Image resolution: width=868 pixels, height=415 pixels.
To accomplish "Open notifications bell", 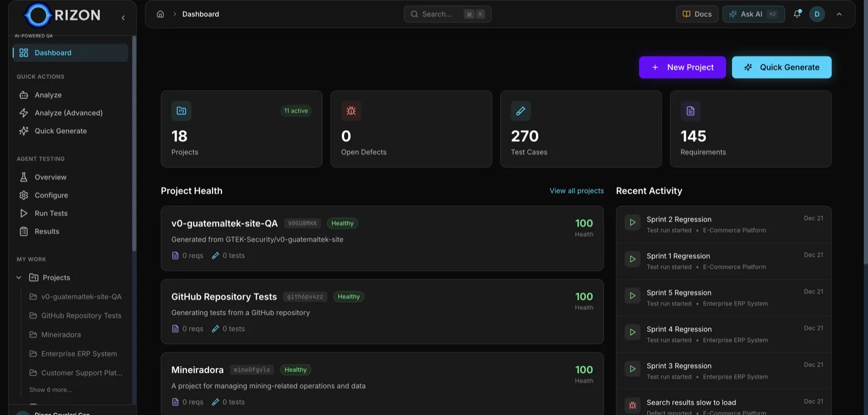I will 797,14.
